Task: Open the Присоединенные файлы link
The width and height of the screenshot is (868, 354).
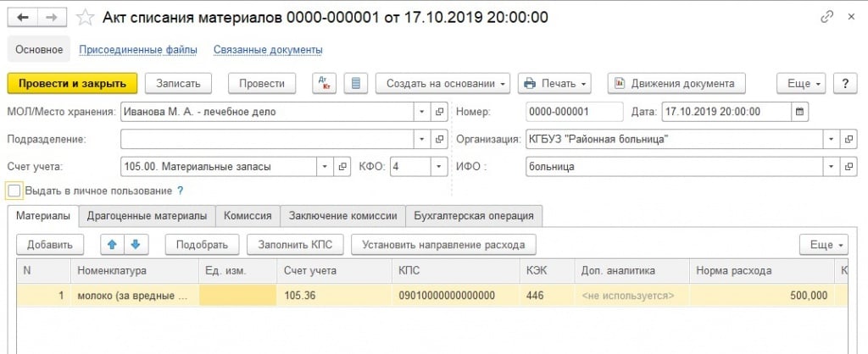Action: [x=138, y=50]
